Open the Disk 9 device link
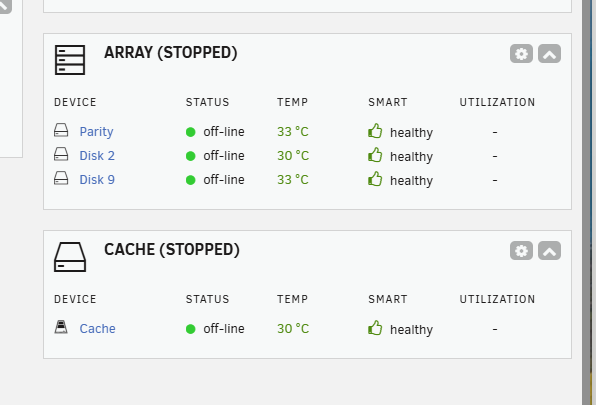 click(97, 180)
